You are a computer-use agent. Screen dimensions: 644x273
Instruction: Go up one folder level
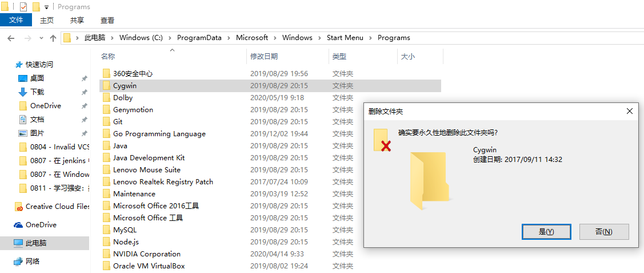click(x=53, y=38)
